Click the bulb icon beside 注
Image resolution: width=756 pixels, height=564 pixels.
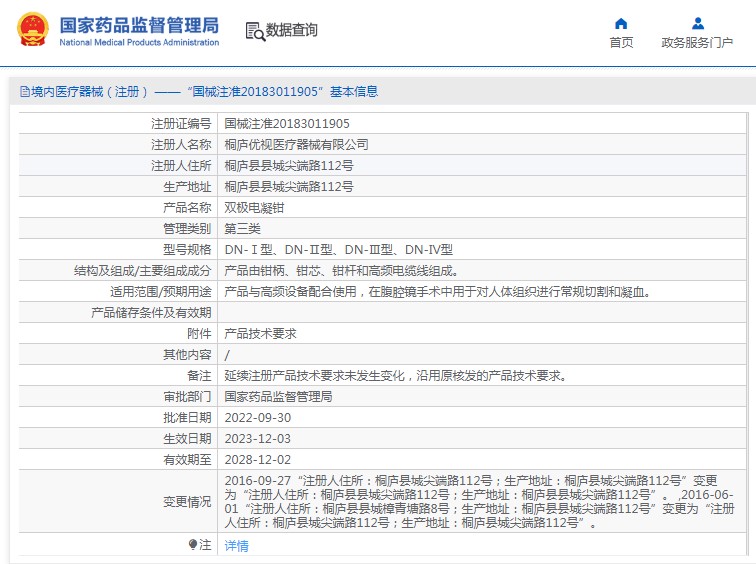point(193,545)
